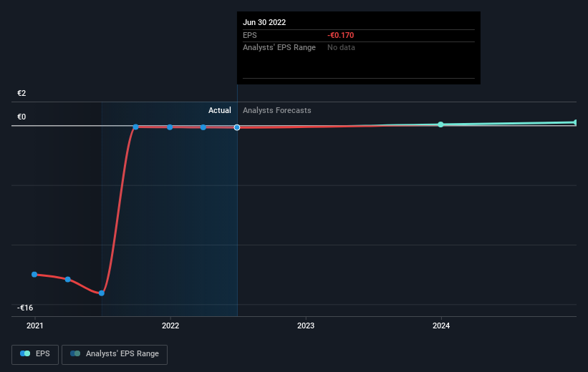Select the highlighted Jun 30 2022 data point
The height and width of the screenshot is (372, 588).
pyautogui.click(x=237, y=127)
